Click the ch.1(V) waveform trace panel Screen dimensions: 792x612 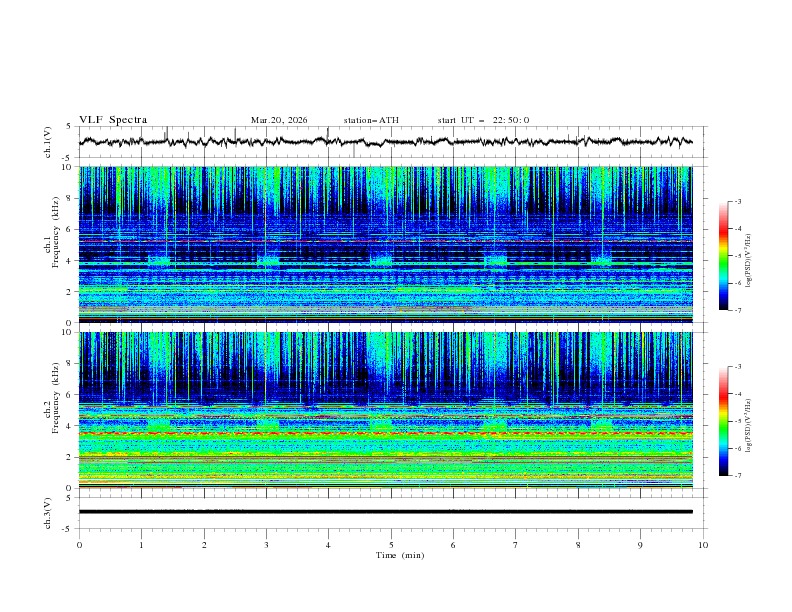(390, 142)
